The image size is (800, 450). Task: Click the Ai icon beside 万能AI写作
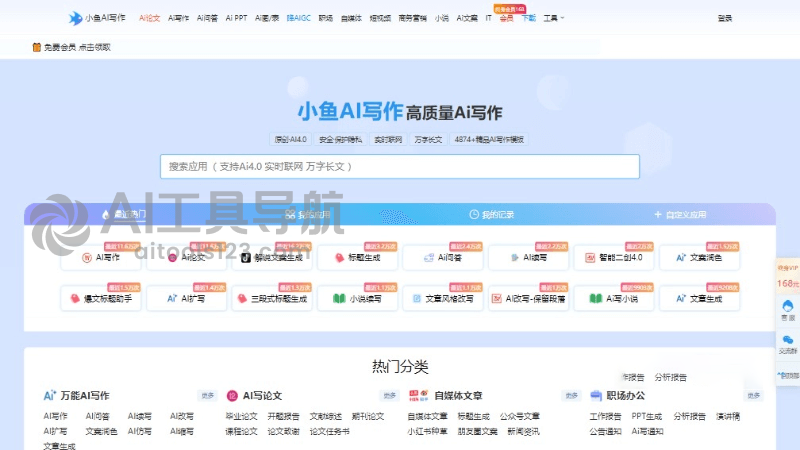click(x=49, y=395)
